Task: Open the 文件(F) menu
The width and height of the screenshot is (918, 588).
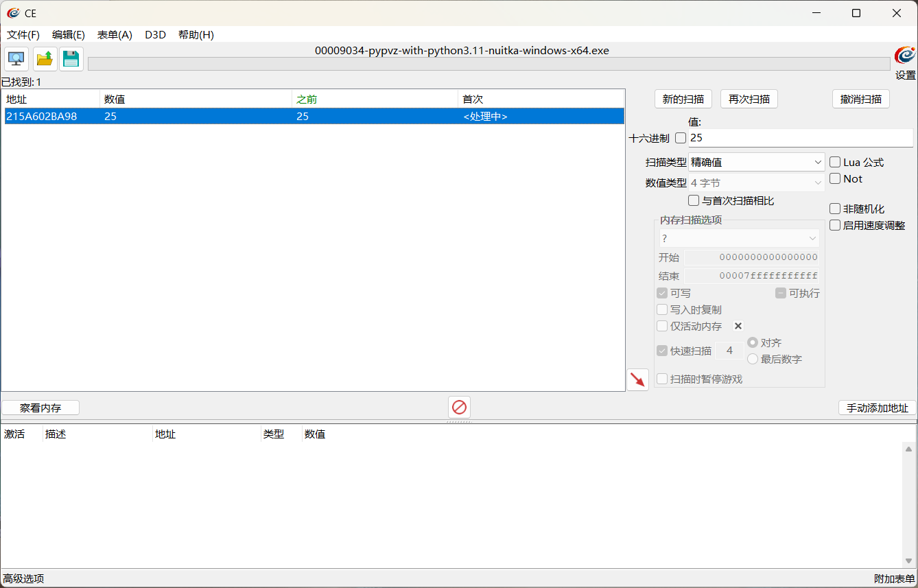Action: coord(23,35)
